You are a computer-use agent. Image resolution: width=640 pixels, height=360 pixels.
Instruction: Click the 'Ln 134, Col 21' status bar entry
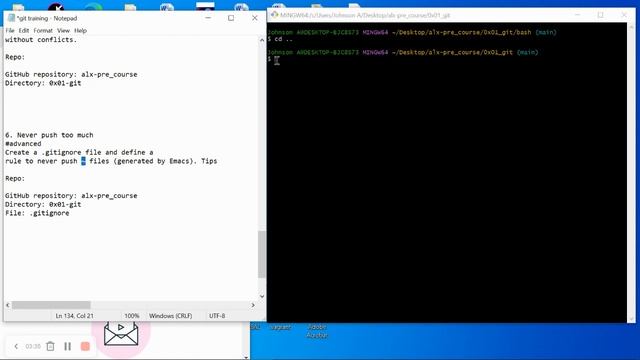[x=74, y=316]
